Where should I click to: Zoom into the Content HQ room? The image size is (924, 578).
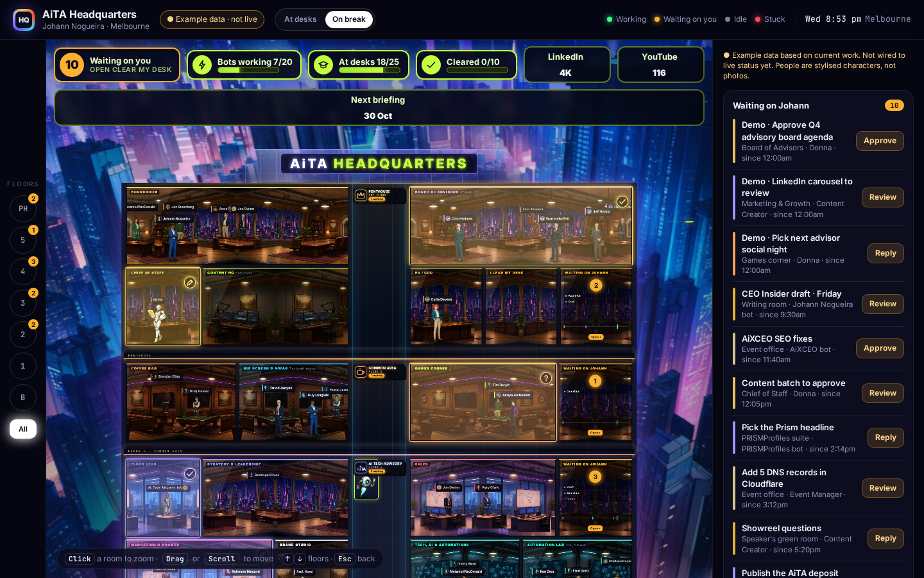pos(276,306)
